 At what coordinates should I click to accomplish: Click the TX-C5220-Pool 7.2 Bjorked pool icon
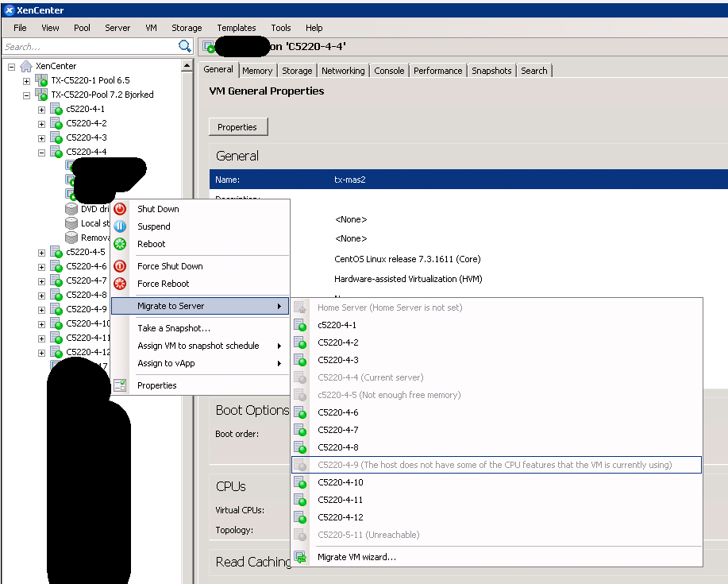41,95
